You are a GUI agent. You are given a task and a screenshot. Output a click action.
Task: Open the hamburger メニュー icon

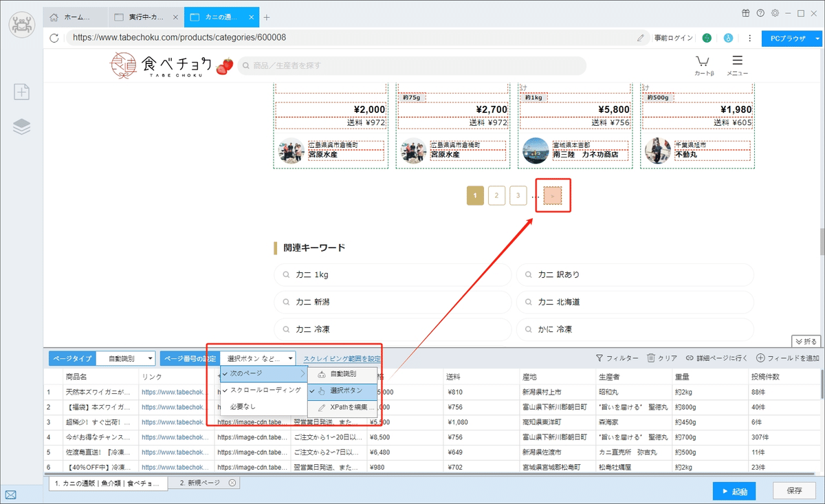pos(737,65)
